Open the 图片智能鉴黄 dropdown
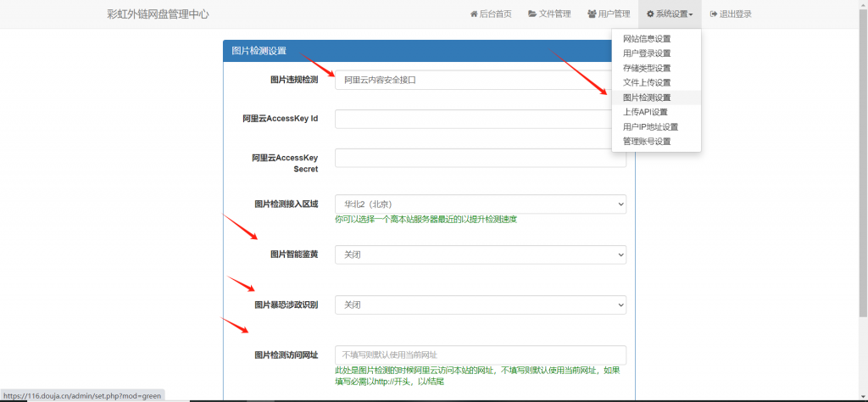This screenshot has height=402, width=868. tap(481, 254)
